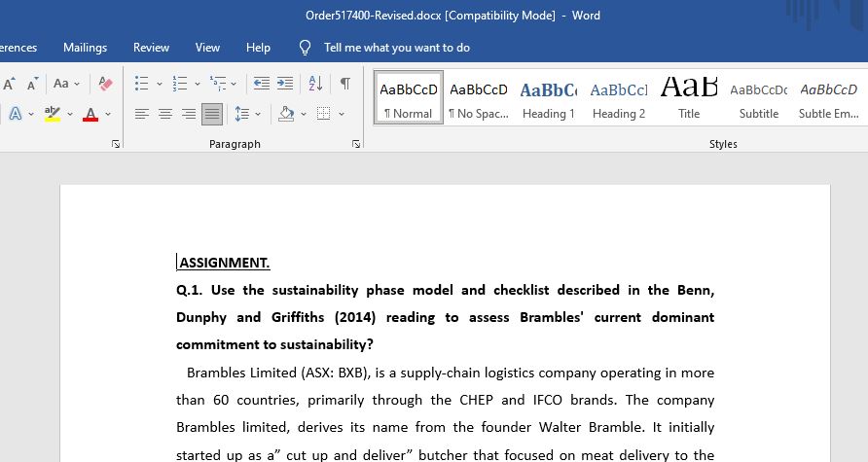
Task: Click the Sort A-Z icon
Action: tap(315, 84)
